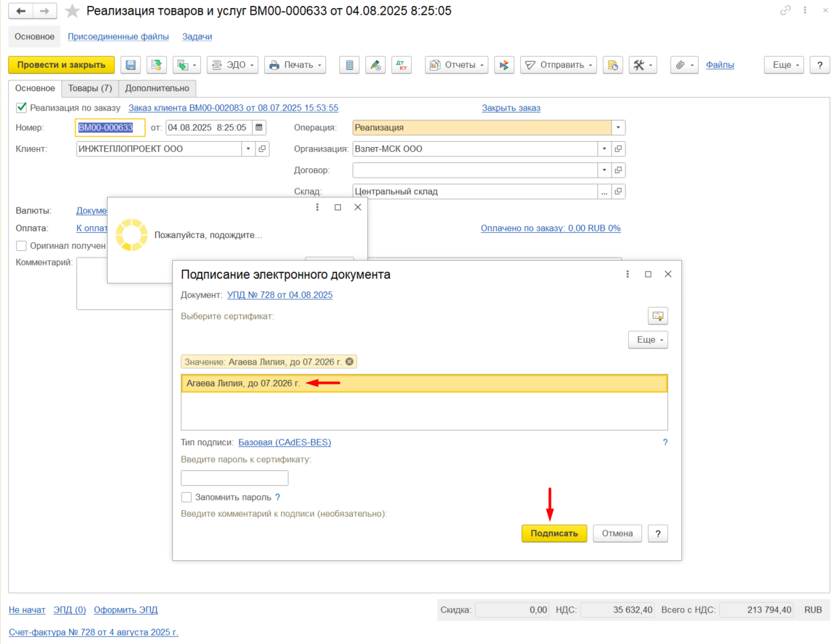
Task: Click the certificate password input field
Action: pos(235,478)
